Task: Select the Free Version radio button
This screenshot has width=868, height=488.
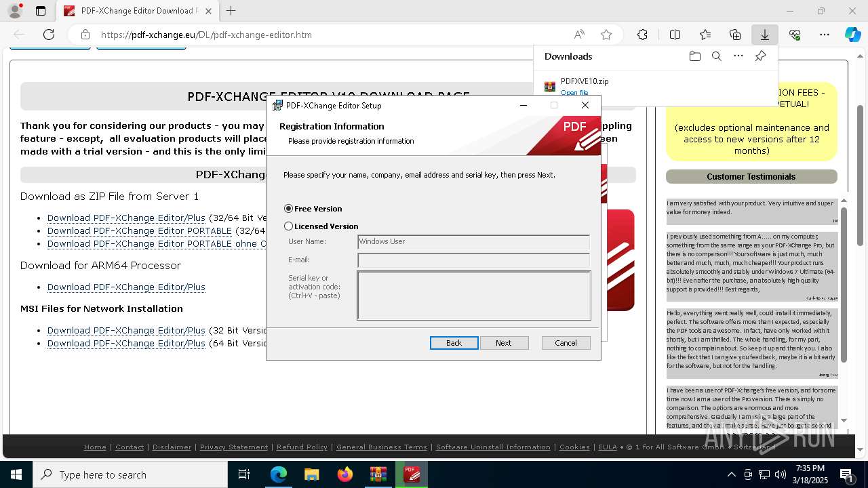Action: tap(288, 209)
